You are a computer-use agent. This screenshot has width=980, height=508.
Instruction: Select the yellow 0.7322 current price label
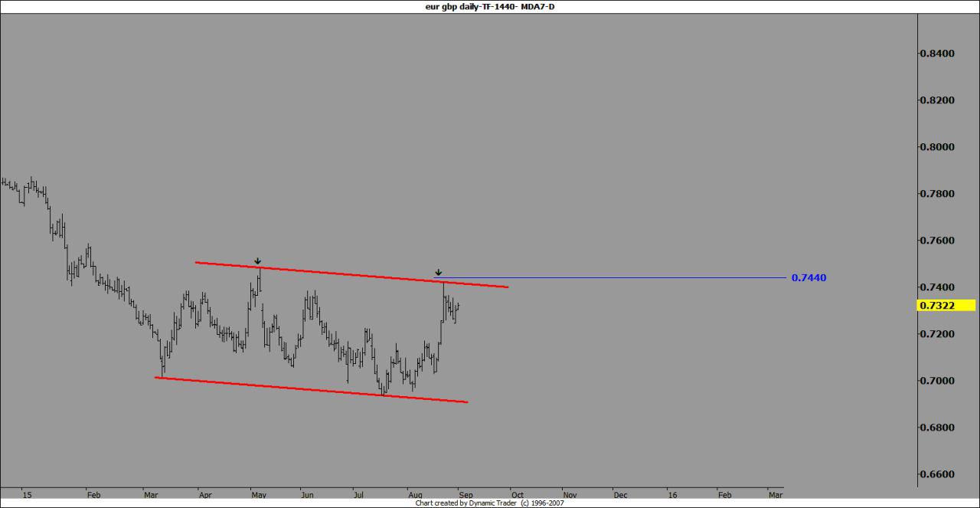pos(946,306)
